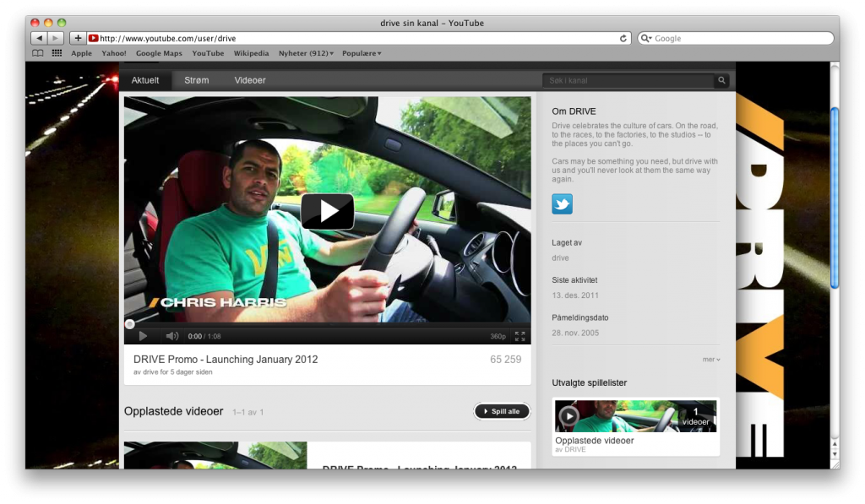This screenshot has height=504, width=865.
Task: Expand Populære bookmarks folder
Action: tap(362, 53)
